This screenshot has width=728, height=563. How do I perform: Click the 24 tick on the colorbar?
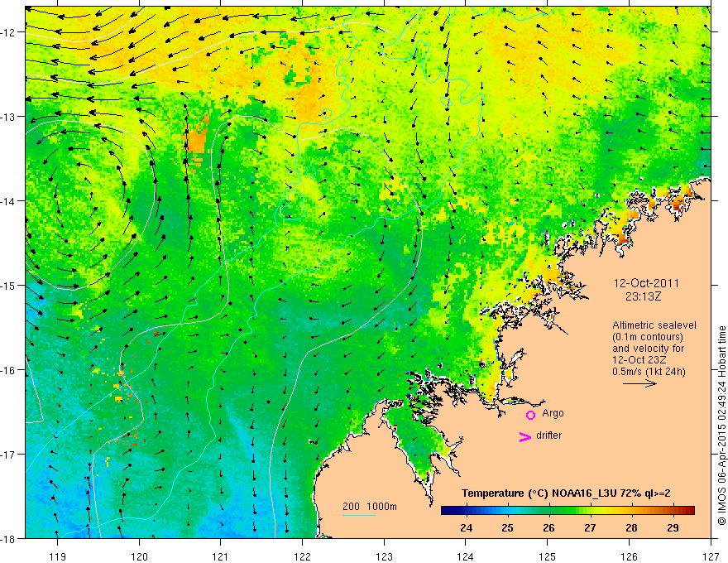(466, 527)
